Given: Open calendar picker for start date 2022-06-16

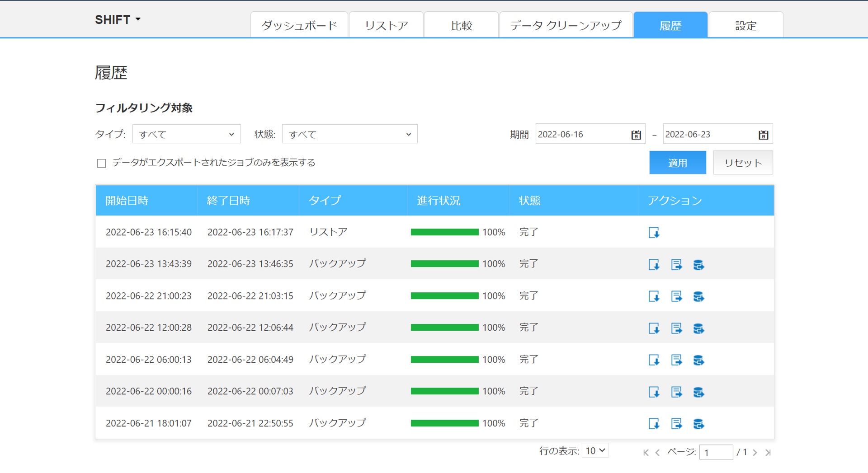Looking at the screenshot, I should click(x=636, y=135).
